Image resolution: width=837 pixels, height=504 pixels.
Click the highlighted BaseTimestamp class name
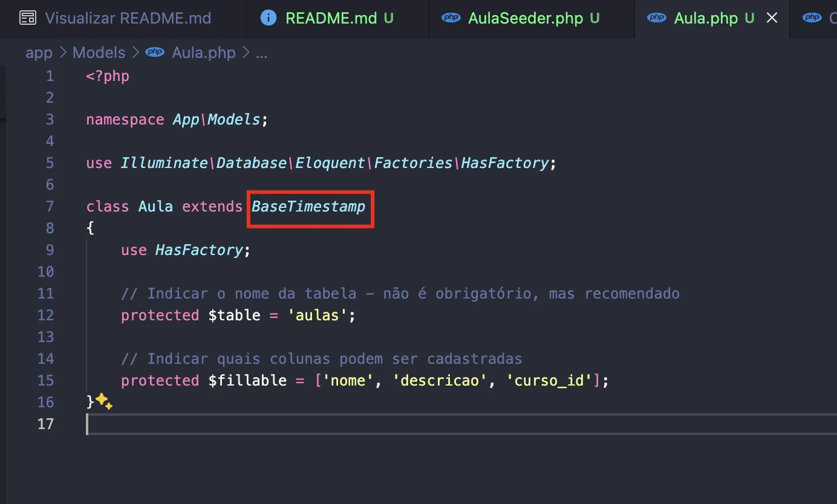click(x=308, y=207)
